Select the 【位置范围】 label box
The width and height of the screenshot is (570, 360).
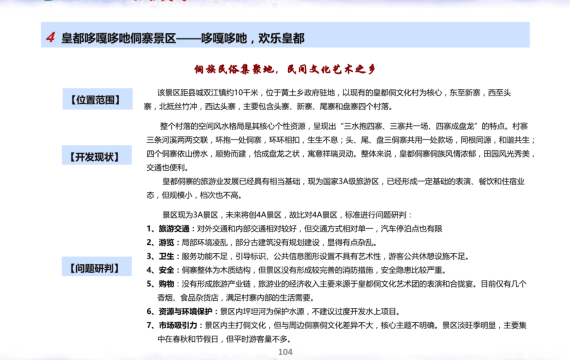coord(97,99)
